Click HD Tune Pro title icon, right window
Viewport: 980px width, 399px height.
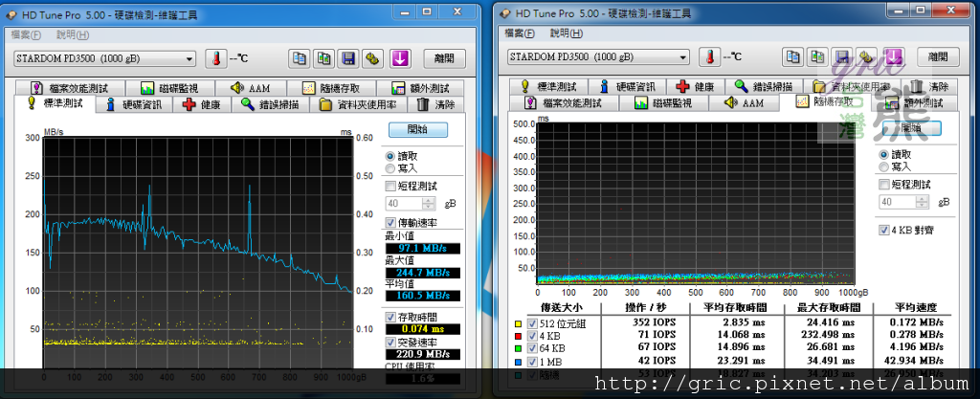point(505,13)
